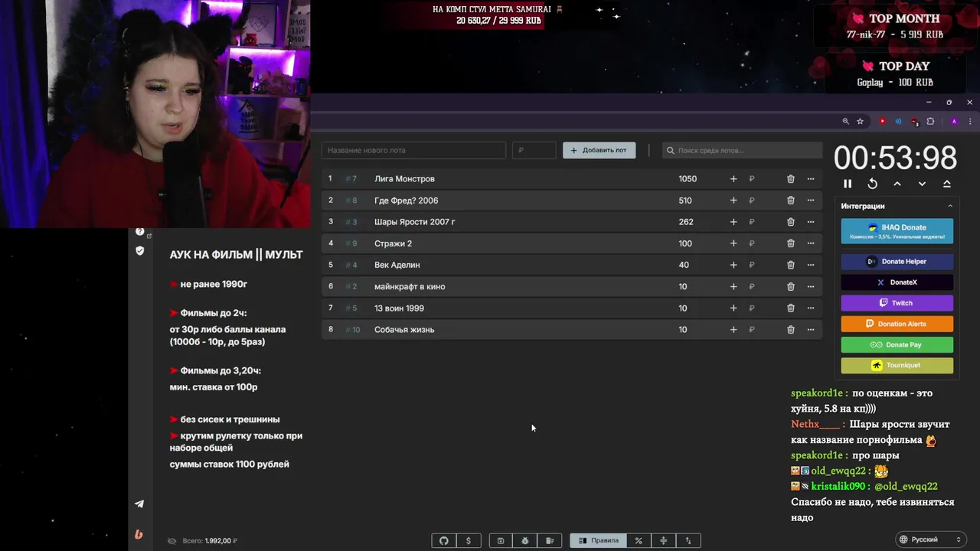Toggle the hidden total eye icon
Screen dimensions: 980x551
coord(172,541)
